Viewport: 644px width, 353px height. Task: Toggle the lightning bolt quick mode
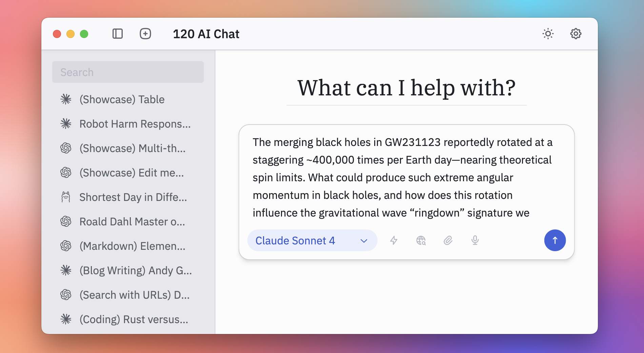394,241
